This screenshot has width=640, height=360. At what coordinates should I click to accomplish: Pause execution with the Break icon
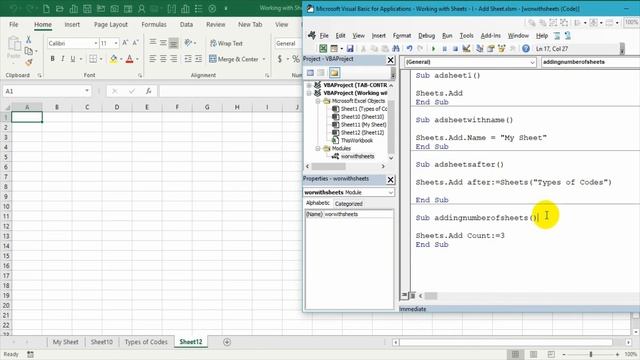pyautogui.click(x=444, y=49)
